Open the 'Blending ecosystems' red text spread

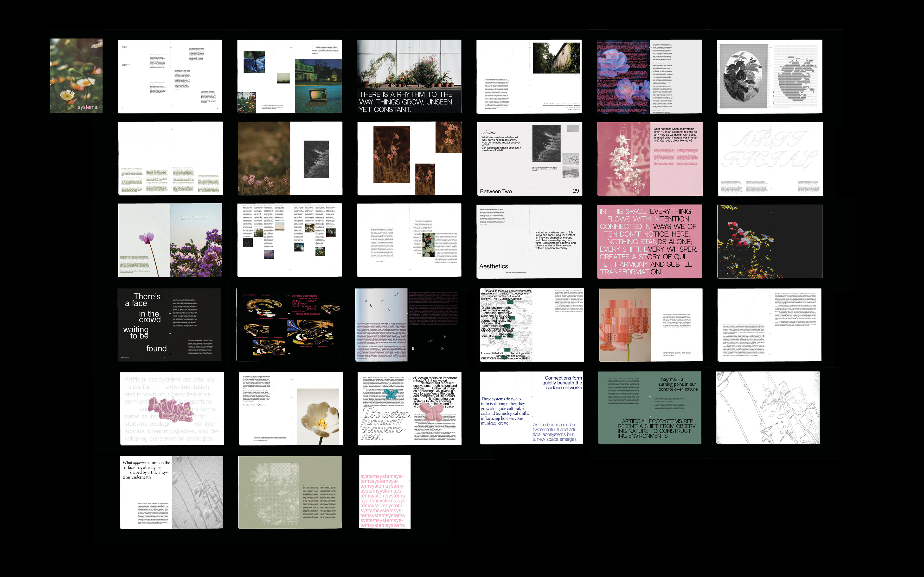coord(288,324)
